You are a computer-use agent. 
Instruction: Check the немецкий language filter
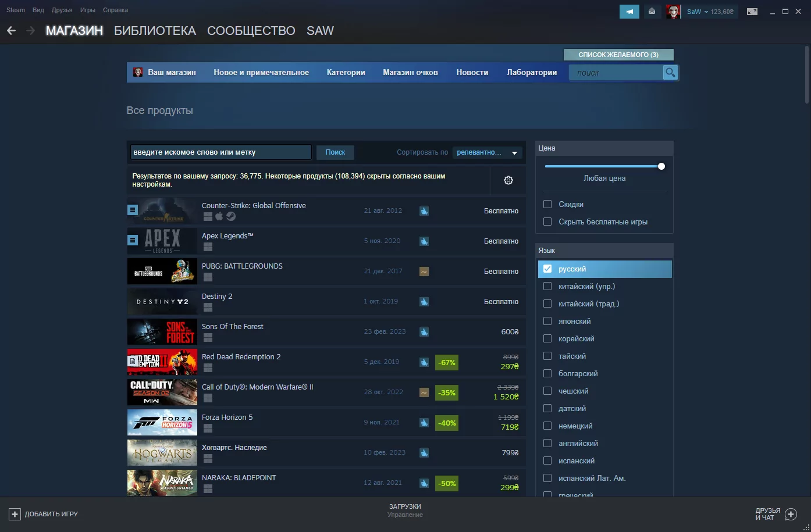tap(547, 426)
